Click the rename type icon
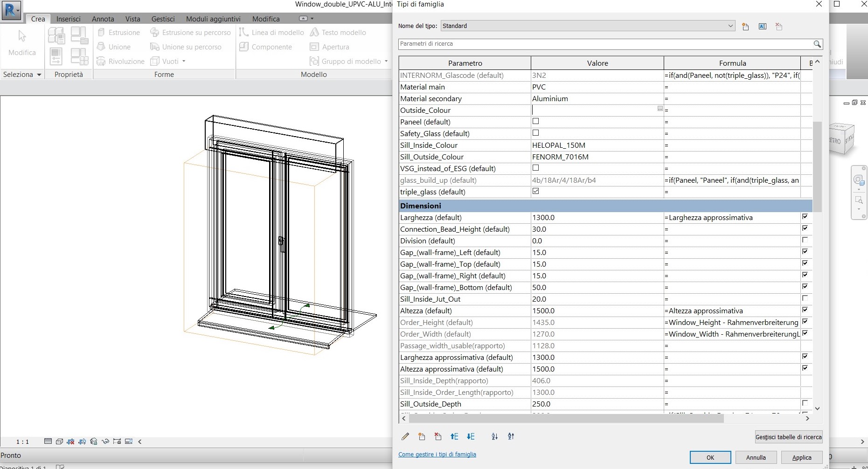The width and height of the screenshot is (868, 469). pyautogui.click(x=762, y=27)
